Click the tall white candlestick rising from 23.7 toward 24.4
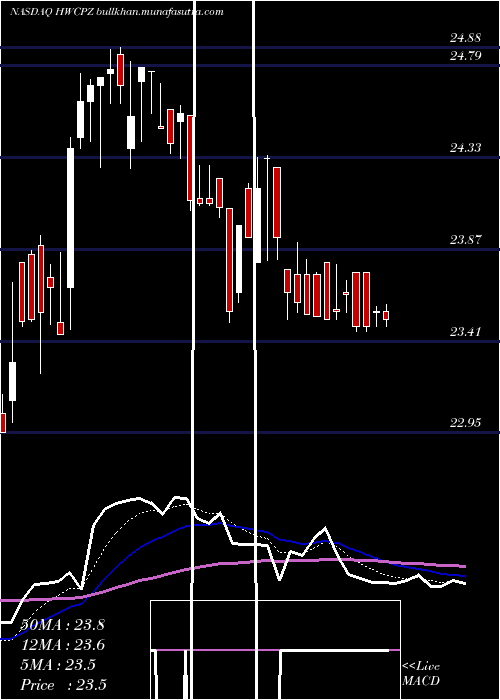The image size is (500, 700). pyautogui.click(x=71, y=218)
